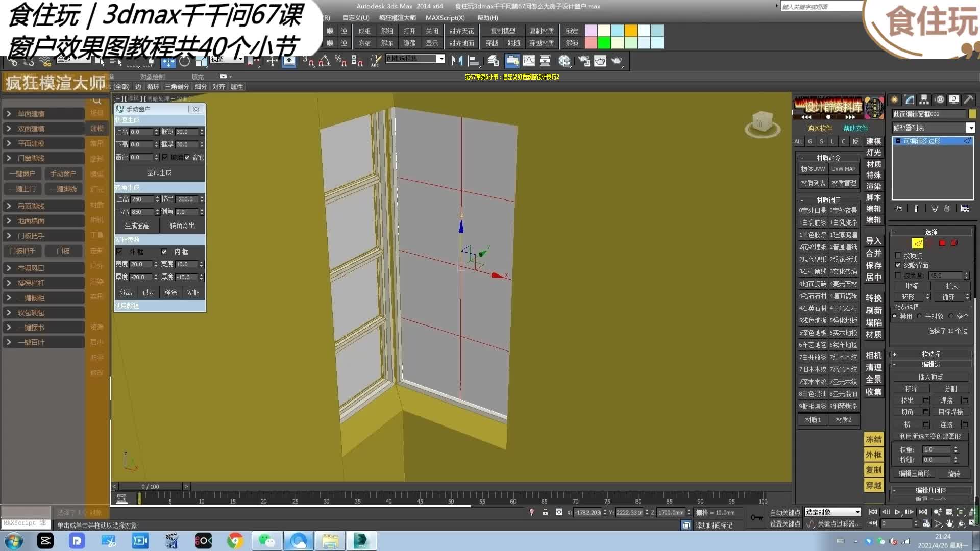Switch to the Utilities hammer panel
The height and width of the screenshot is (551, 980).
coord(969,100)
